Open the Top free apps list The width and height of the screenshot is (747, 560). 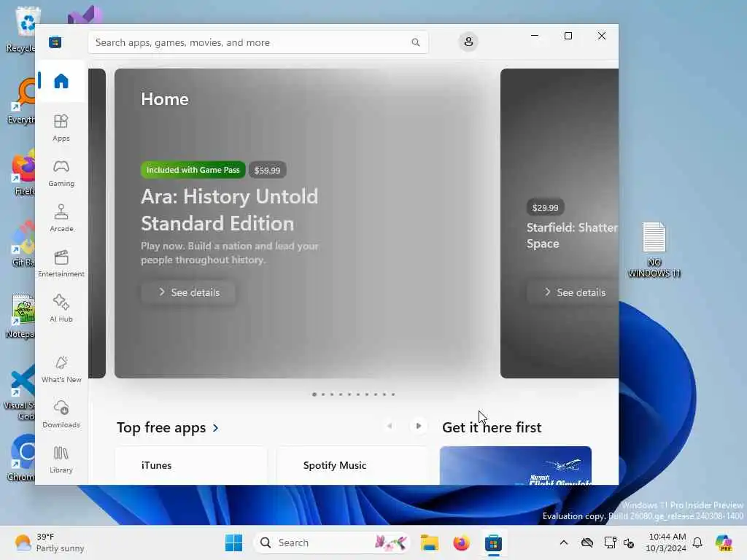pyautogui.click(x=161, y=427)
